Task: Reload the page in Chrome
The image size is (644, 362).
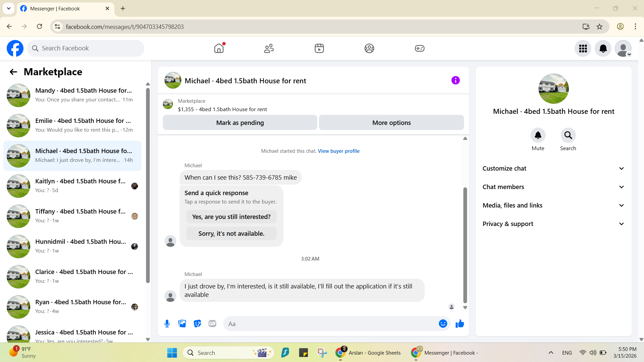Action: 40,27
